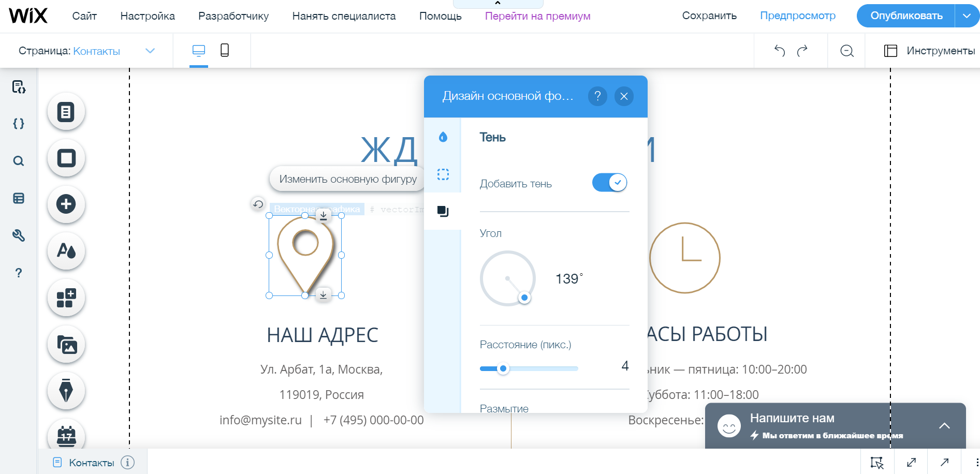
Task: Open the publish options dropdown arrow
Action: tap(967, 16)
